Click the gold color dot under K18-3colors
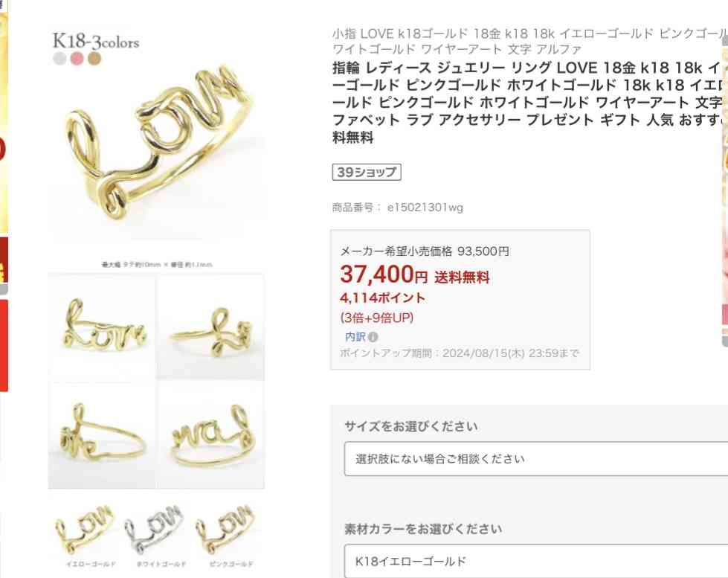The width and height of the screenshot is (728, 578). (x=94, y=59)
